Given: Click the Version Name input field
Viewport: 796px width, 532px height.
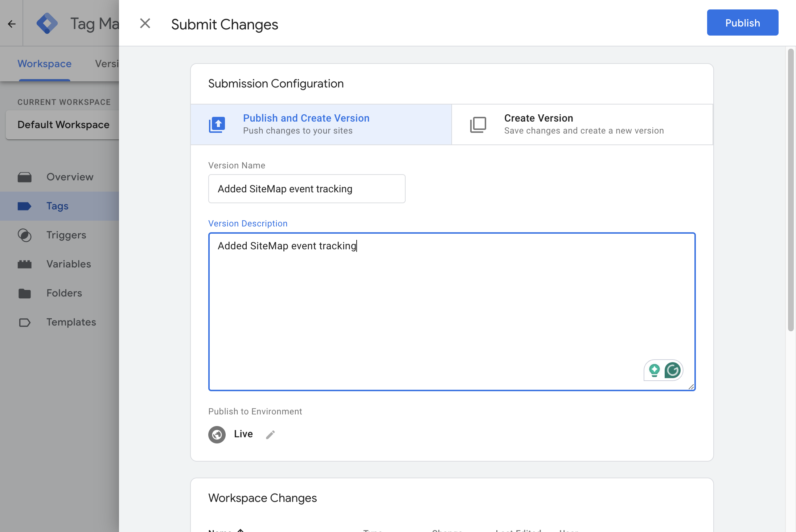Looking at the screenshot, I should pyautogui.click(x=307, y=189).
